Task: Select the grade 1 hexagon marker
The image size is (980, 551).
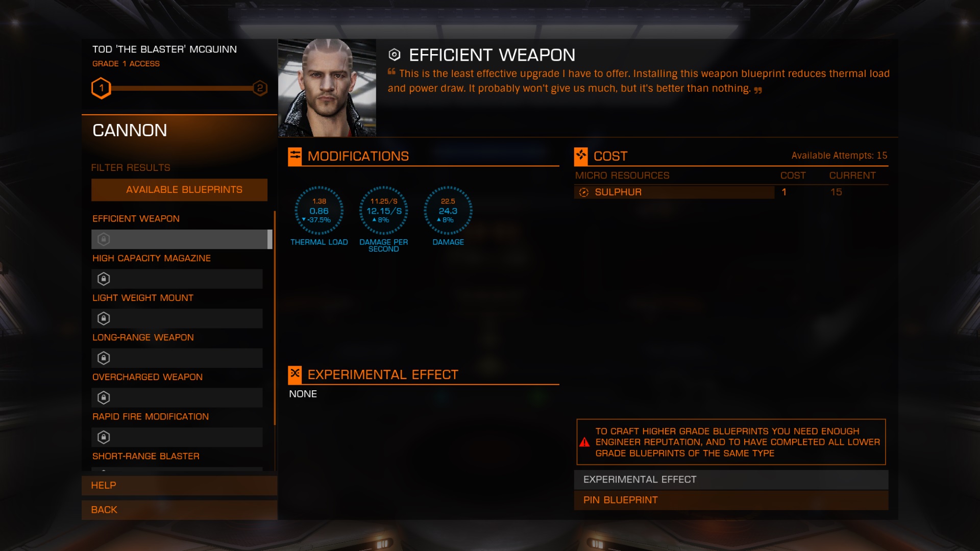Action: pos(101,88)
